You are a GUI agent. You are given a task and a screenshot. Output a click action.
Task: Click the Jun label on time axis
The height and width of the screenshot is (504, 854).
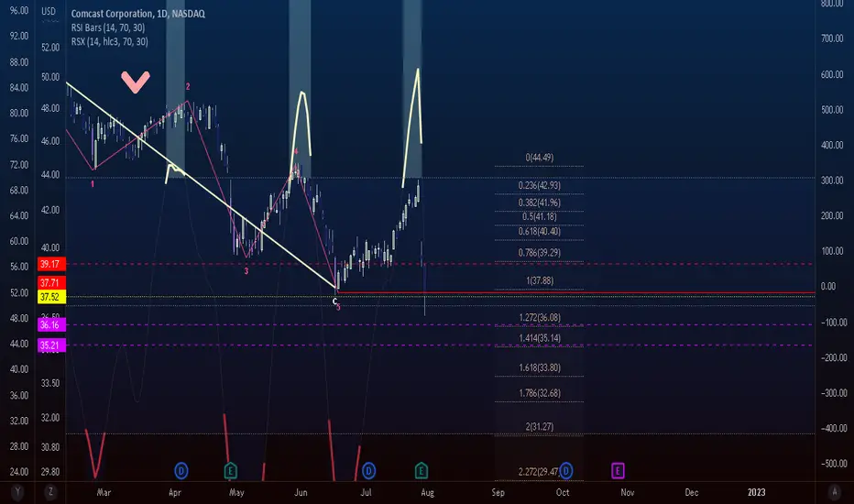(301, 493)
